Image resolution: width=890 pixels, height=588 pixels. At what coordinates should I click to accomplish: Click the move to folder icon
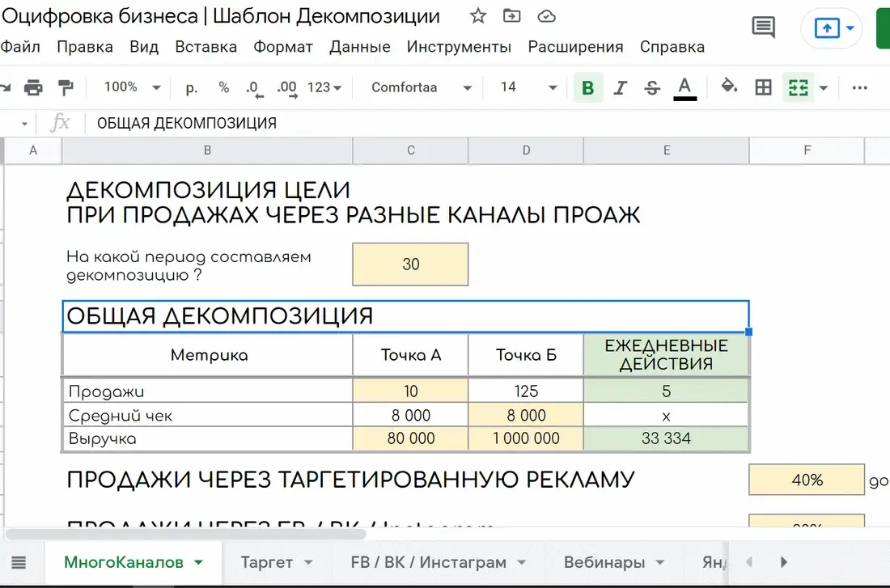pyautogui.click(x=511, y=16)
